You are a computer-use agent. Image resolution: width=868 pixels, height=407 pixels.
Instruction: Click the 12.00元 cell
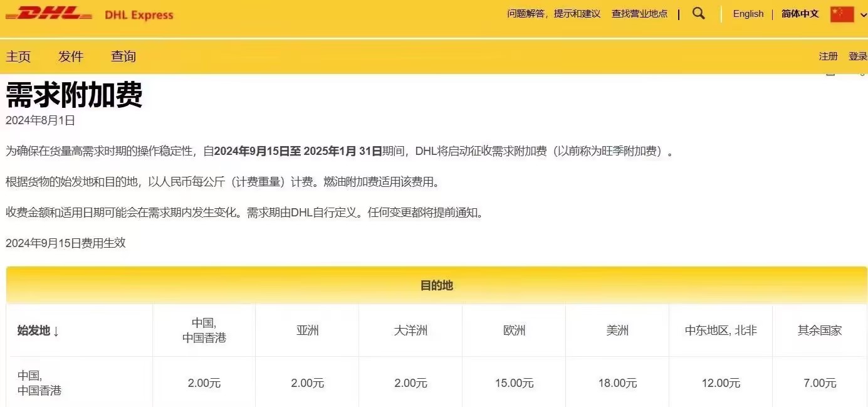[x=721, y=383]
